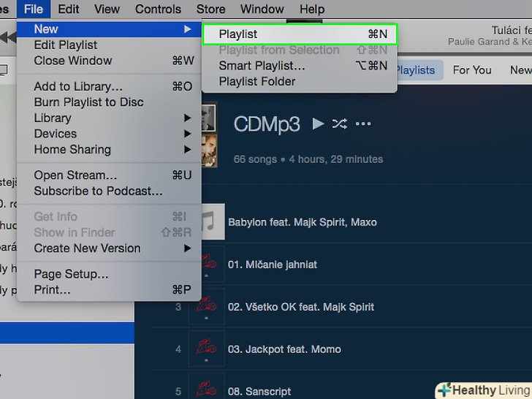Expand the Home Sharing submenu
The image size is (532, 399).
109,149
